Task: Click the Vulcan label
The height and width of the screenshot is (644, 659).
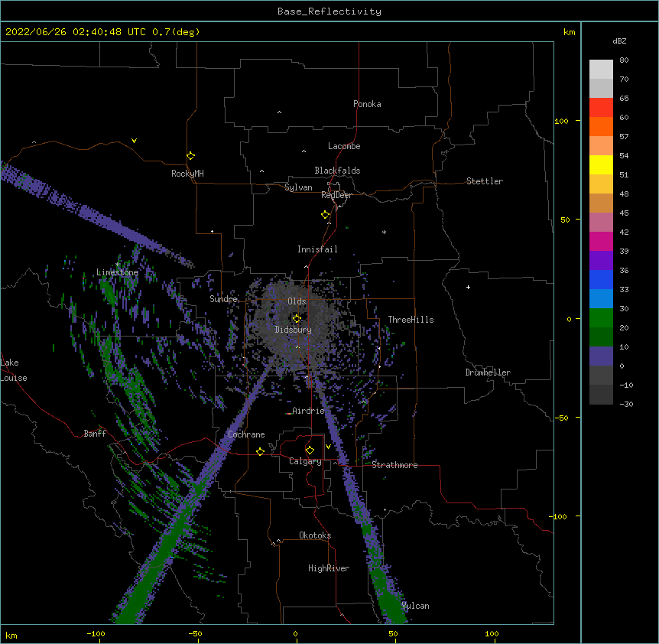Action: tap(415, 606)
